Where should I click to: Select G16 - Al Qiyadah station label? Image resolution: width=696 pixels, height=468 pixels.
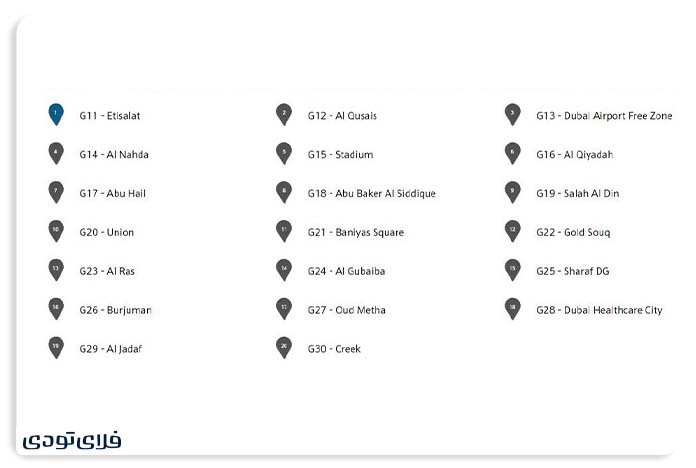pos(574,155)
